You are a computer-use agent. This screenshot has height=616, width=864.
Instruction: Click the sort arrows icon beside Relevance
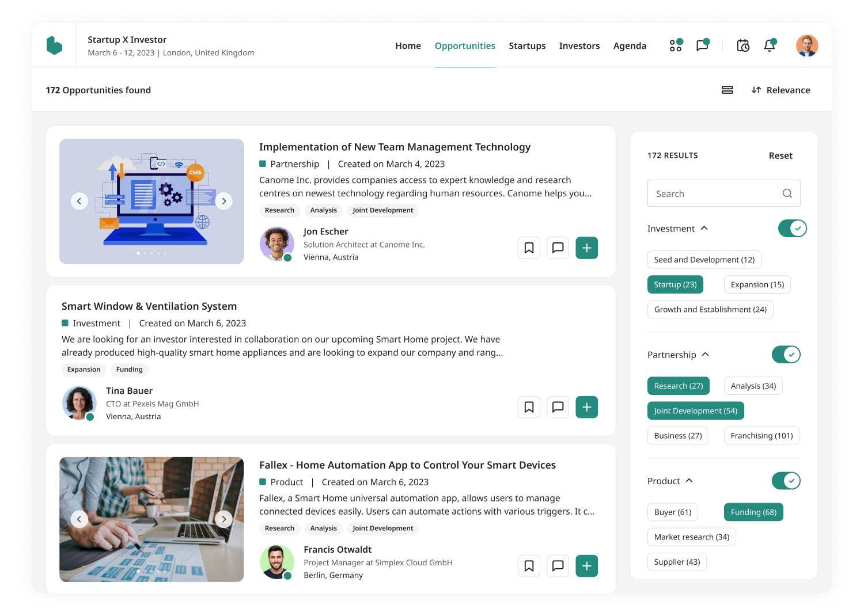click(x=756, y=90)
